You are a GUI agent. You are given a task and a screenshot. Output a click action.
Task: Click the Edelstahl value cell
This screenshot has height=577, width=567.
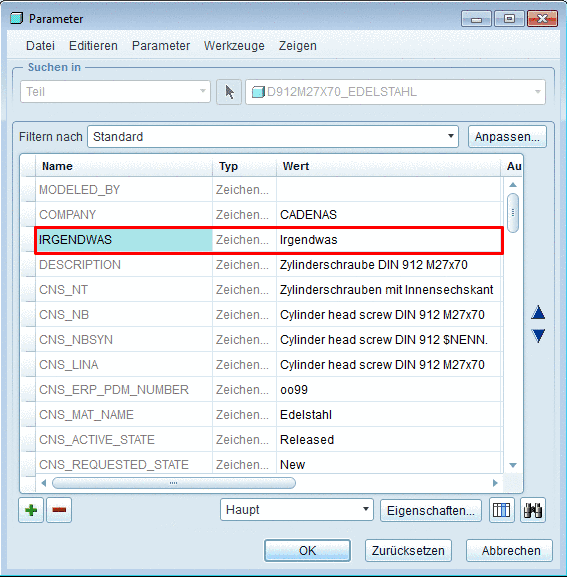389,415
